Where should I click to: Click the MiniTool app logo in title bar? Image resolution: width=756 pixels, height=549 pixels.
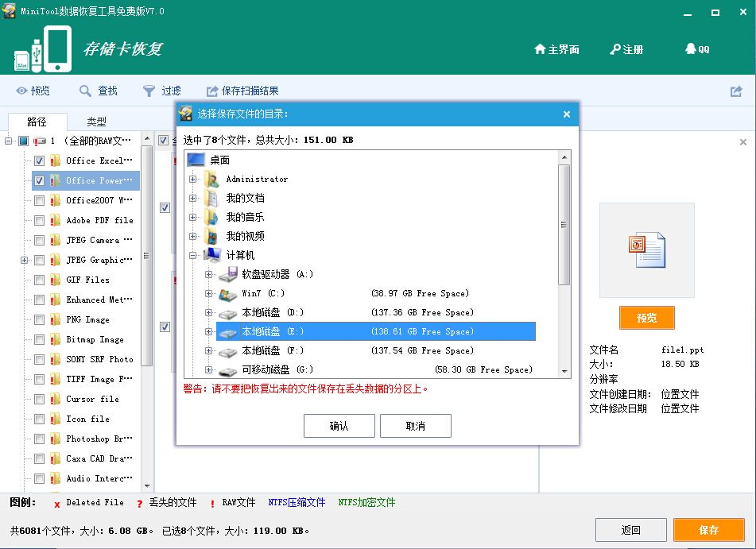pyautogui.click(x=9, y=10)
